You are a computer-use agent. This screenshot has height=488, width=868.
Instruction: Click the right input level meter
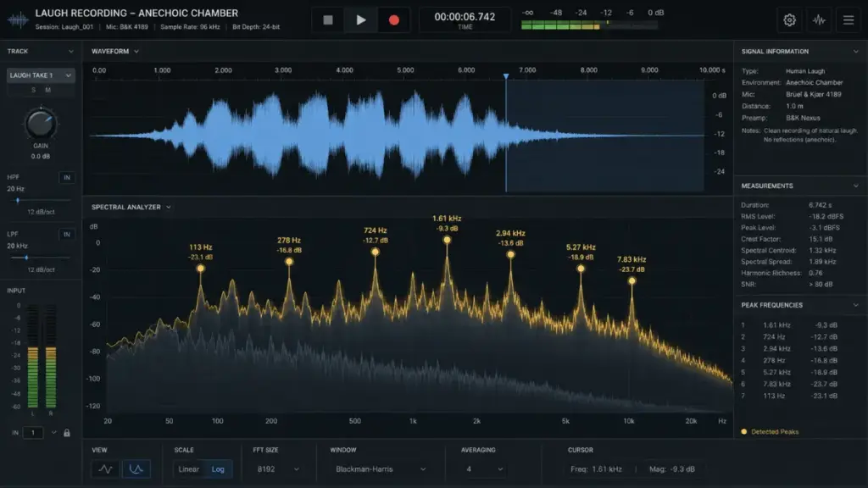pyautogui.click(x=50, y=356)
